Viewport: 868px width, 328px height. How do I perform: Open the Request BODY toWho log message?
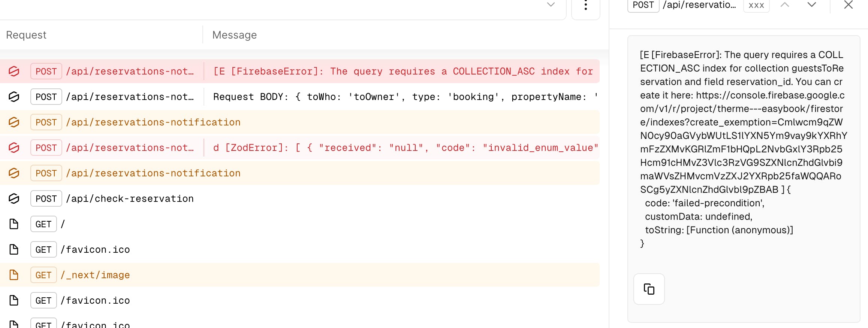coord(406,97)
